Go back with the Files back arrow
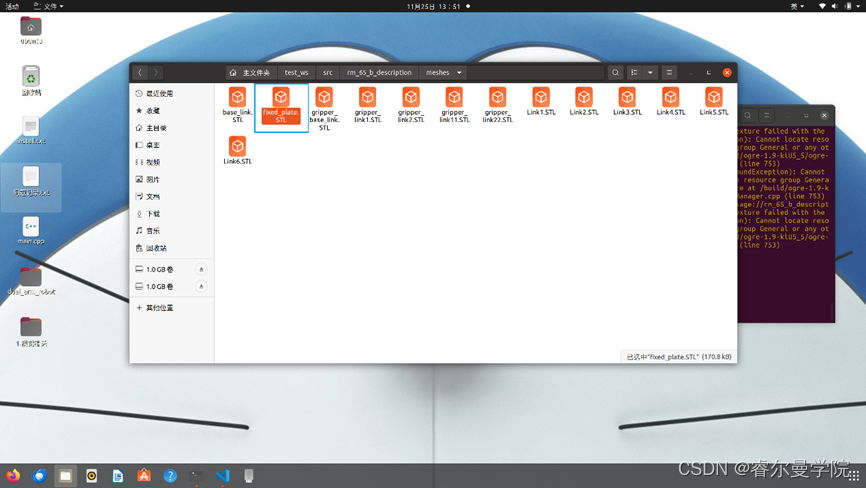The image size is (866, 488). [x=140, y=72]
